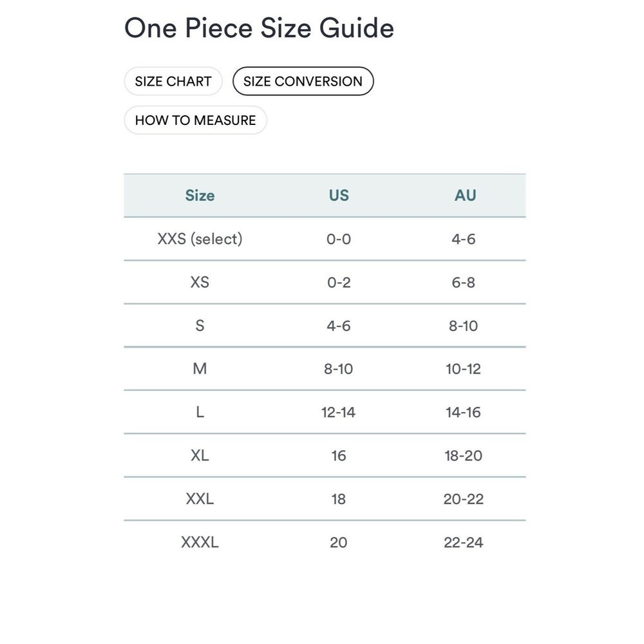644x644 pixels.
Task: Click the AU column header
Action: (x=465, y=195)
